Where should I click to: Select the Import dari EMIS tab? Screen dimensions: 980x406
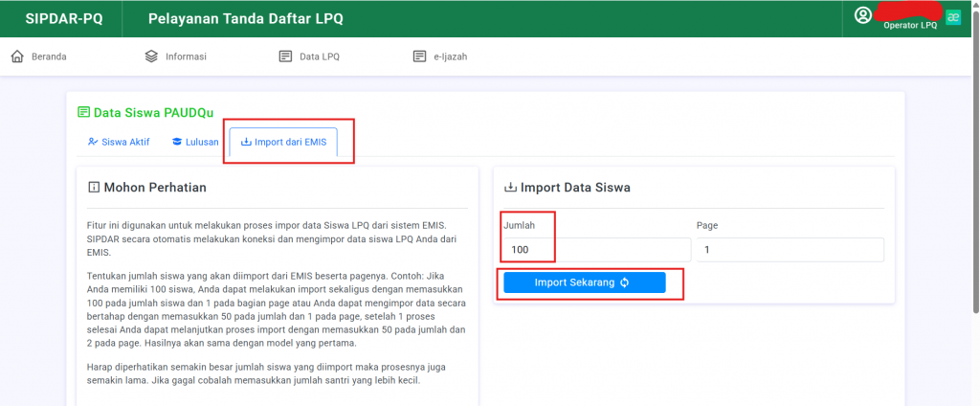(x=283, y=142)
